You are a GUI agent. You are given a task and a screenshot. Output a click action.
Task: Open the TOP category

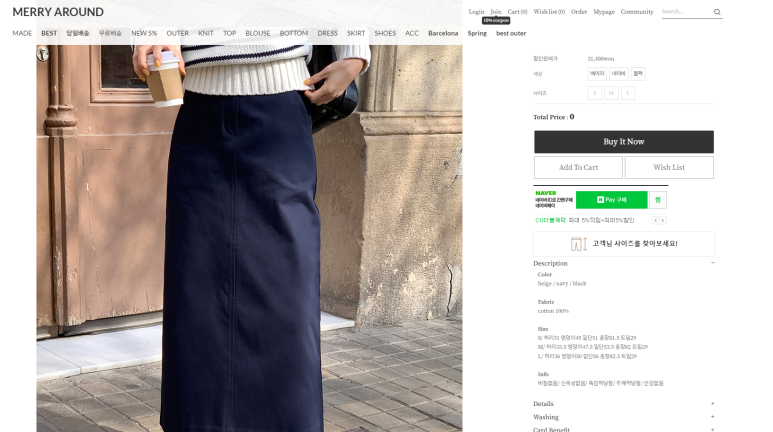click(x=229, y=33)
